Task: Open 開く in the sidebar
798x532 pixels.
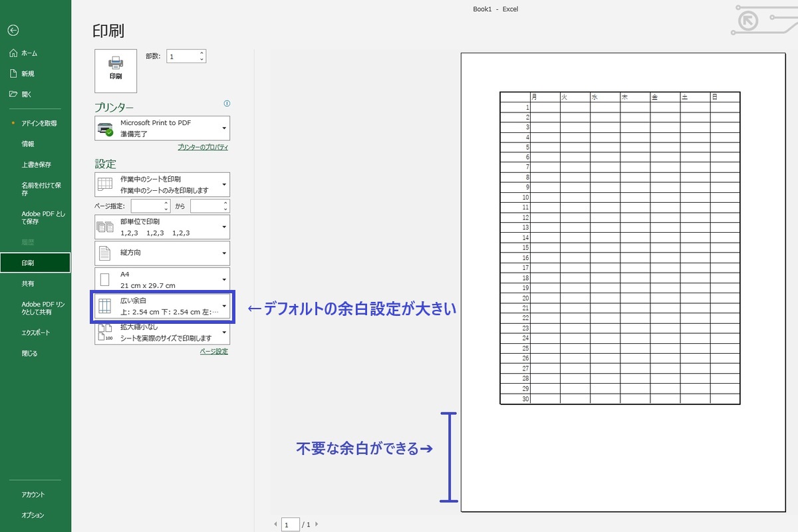Action: [x=26, y=94]
